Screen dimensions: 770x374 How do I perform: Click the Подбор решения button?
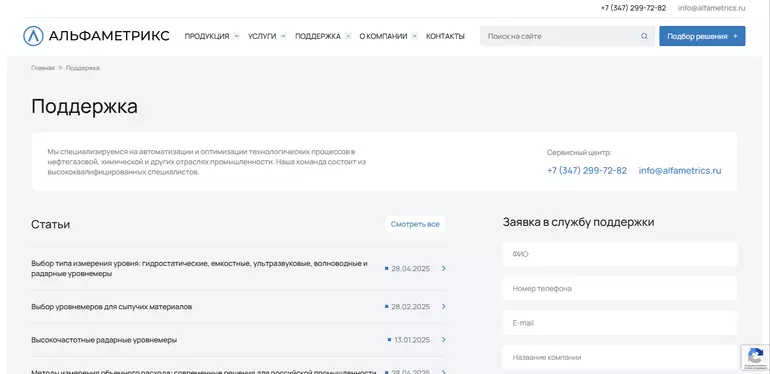pos(702,36)
